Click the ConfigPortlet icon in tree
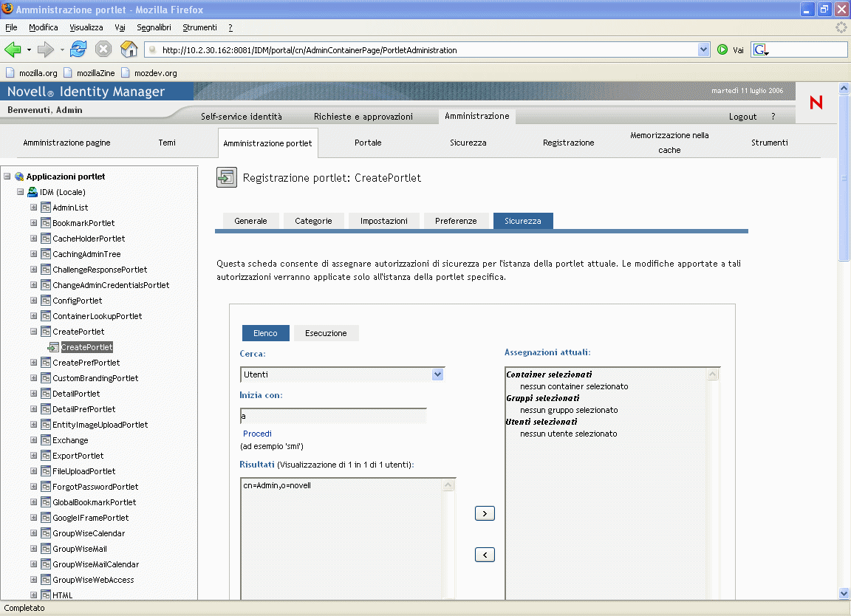851x616 pixels. click(x=46, y=301)
